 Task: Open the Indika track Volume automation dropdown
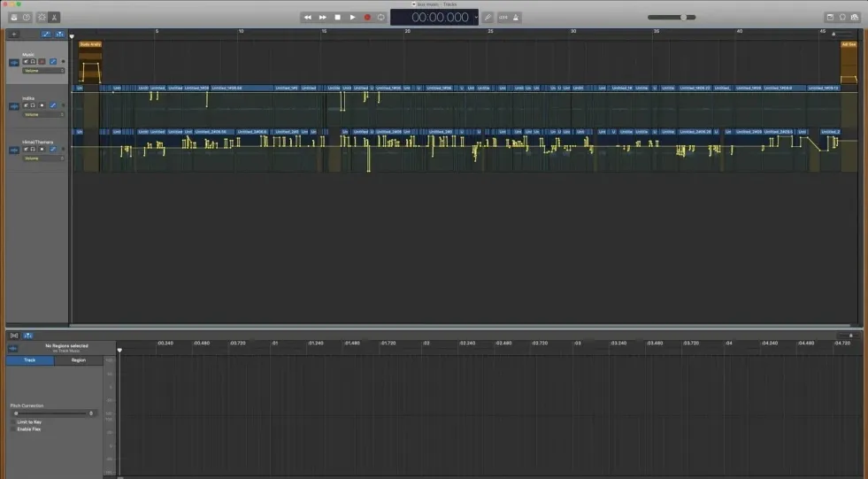pos(43,114)
